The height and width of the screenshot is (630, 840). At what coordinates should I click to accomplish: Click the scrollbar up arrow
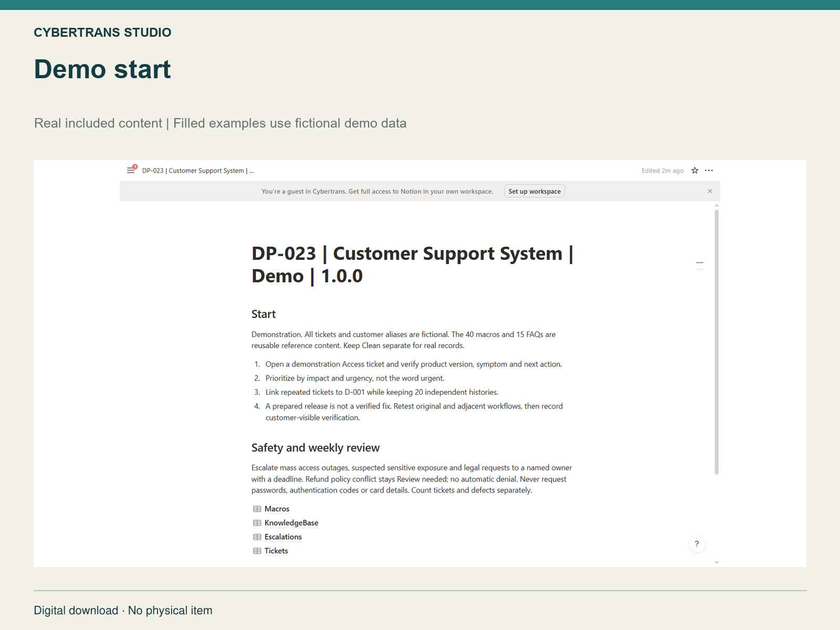pyautogui.click(x=717, y=205)
